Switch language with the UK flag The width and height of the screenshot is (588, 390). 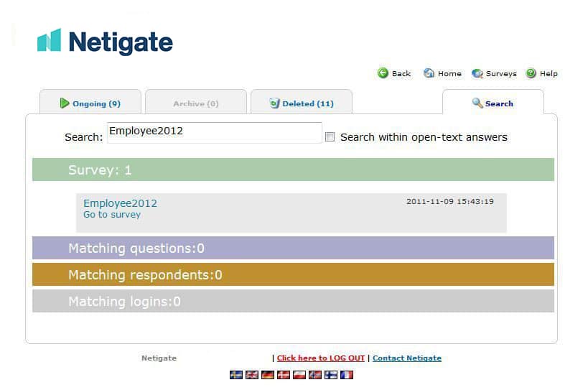click(x=251, y=375)
